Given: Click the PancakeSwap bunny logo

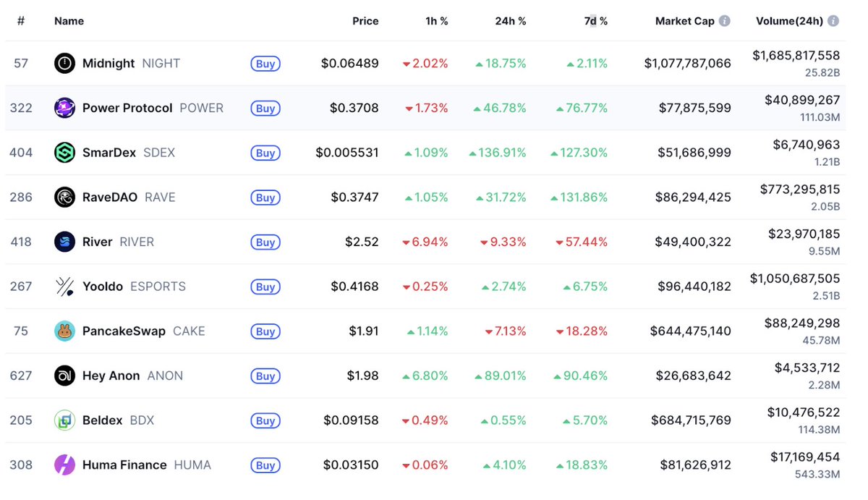Looking at the screenshot, I should (64, 331).
